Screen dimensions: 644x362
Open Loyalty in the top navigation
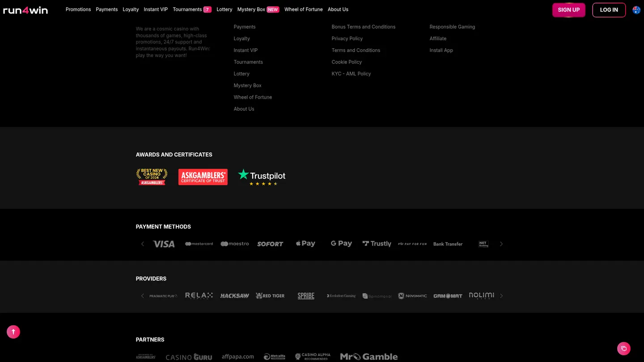tap(131, 9)
